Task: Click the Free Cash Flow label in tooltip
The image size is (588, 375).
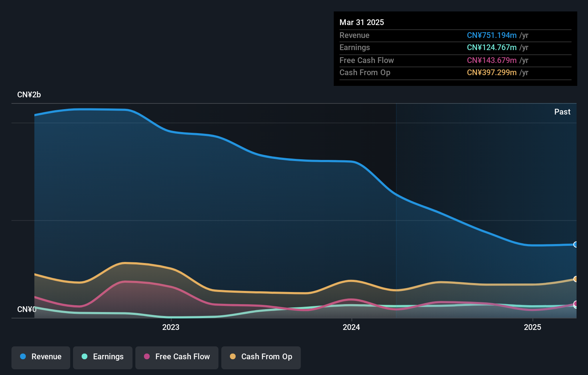Action: click(367, 60)
